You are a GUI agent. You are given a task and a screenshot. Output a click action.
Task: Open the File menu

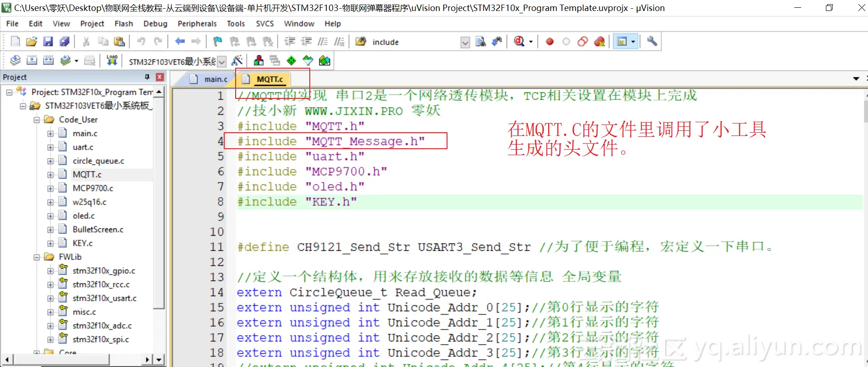coord(12,23)
